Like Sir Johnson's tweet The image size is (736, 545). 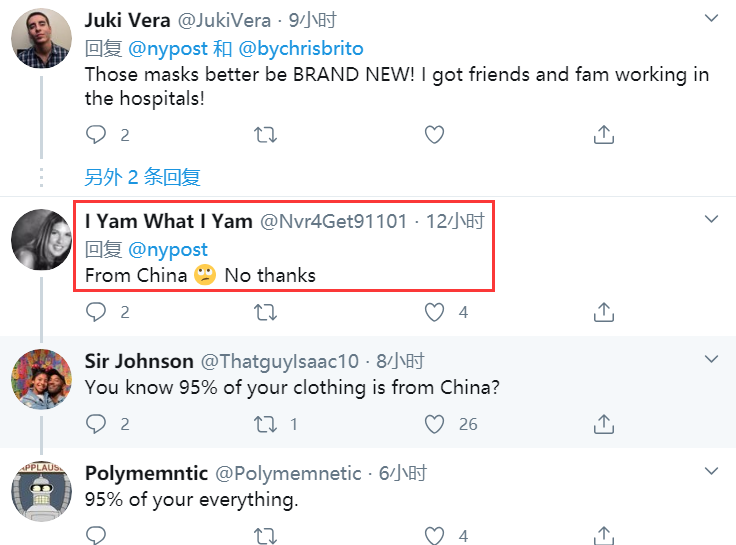[434, 424]
